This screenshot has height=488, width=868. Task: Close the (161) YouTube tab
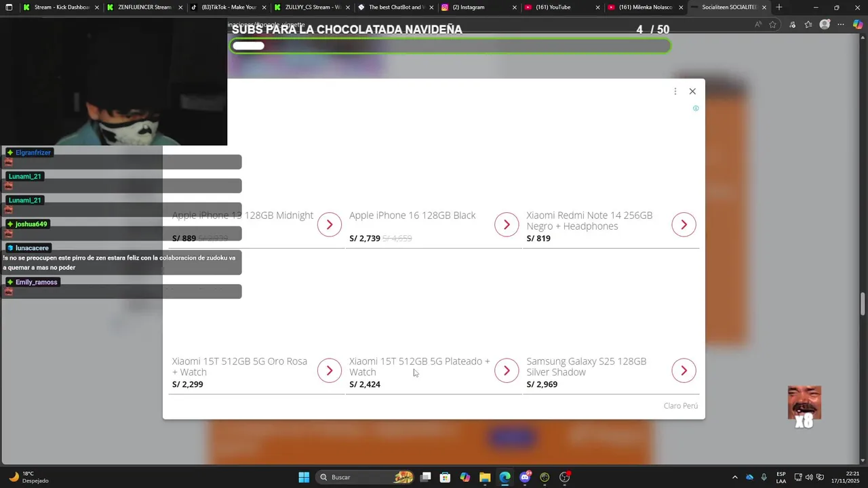pyautogui.click(x=597, y=7)
